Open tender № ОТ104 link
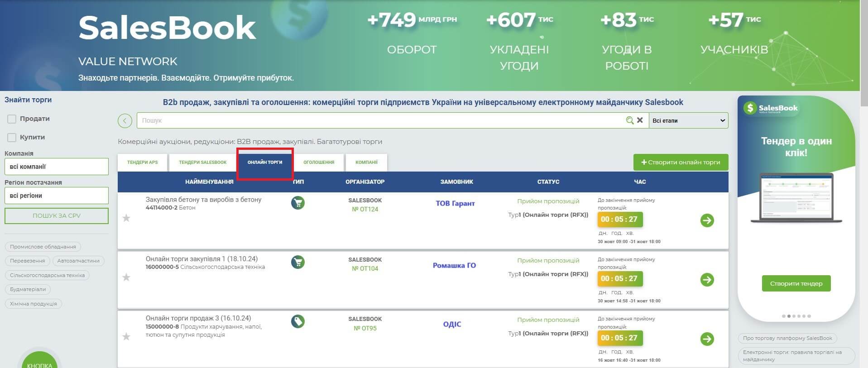 click(365, 269)
